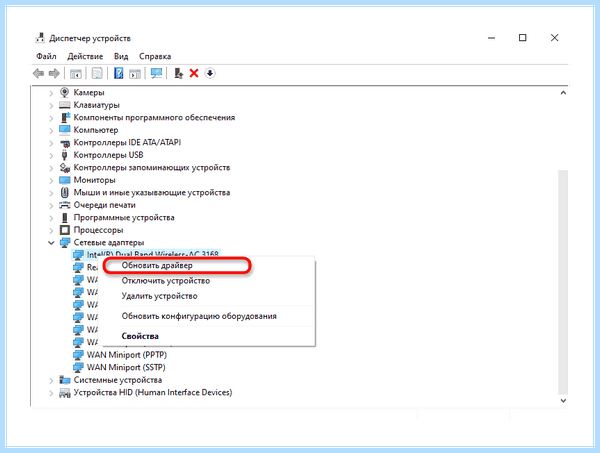Click the Камеры webcam icon
600x453 pixels.
click(x=65, y=92)
